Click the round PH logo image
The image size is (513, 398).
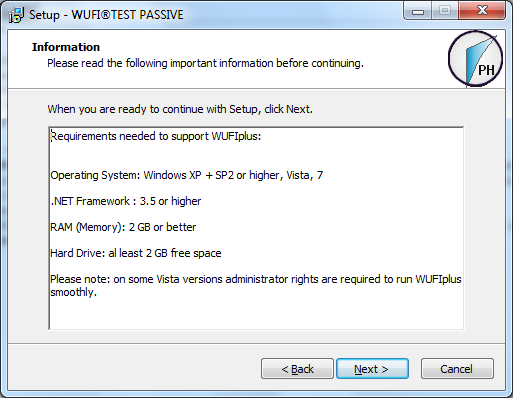click(x=475, y=59)
